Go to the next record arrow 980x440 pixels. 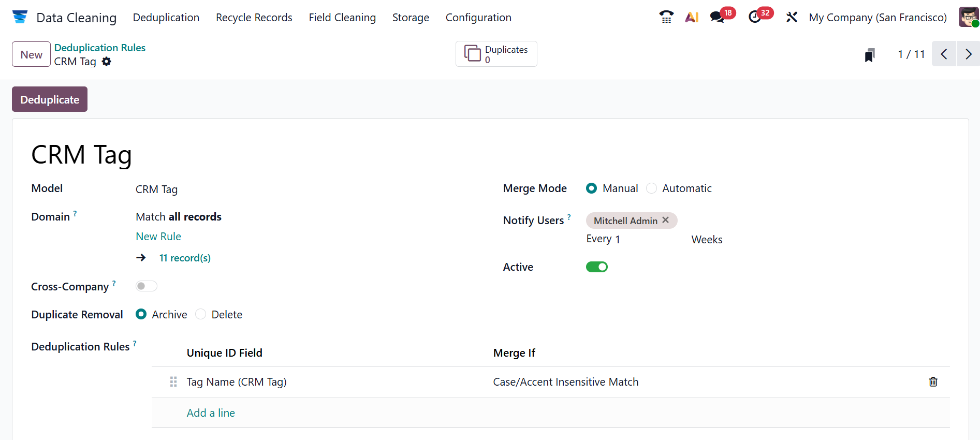pos(968,54)
